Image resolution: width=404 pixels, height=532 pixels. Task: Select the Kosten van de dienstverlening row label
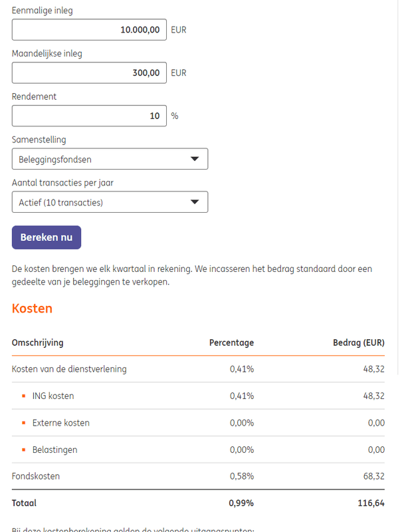69,369
